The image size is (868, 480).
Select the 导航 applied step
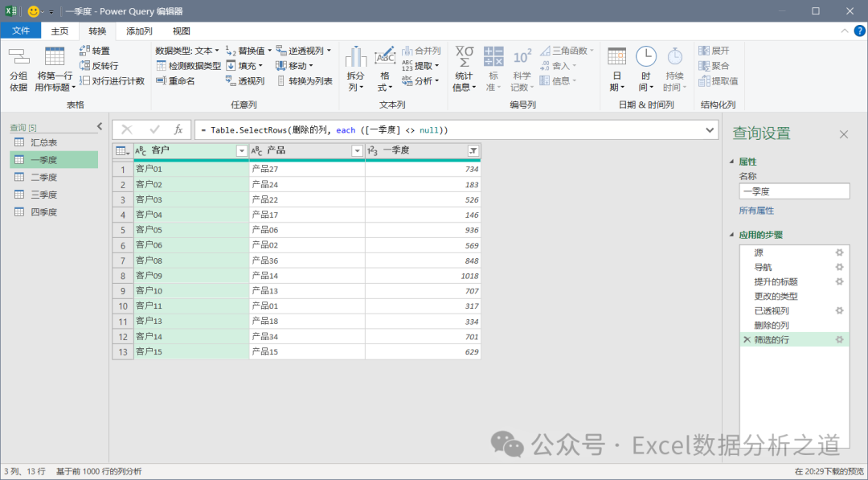click(x=794, y=267)
